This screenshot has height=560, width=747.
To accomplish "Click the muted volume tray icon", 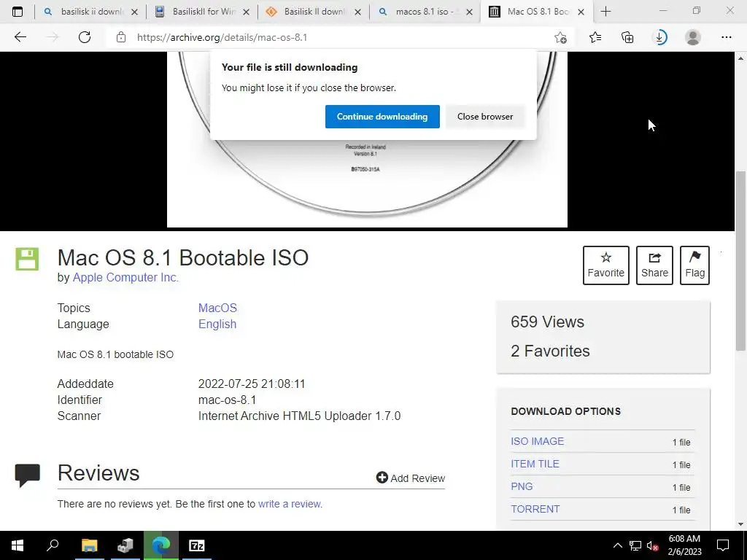I will pos(653,545).
